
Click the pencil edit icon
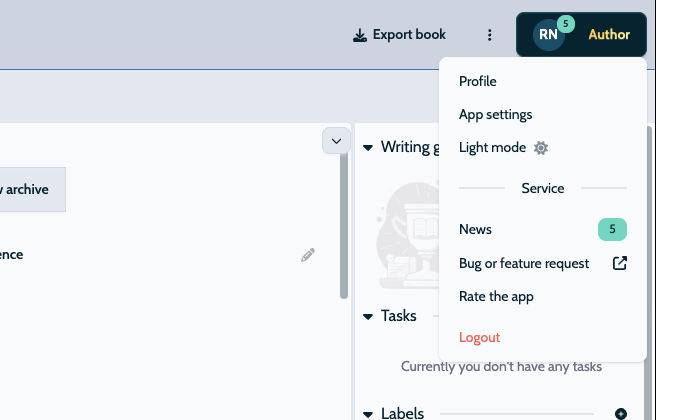[308, 255]
